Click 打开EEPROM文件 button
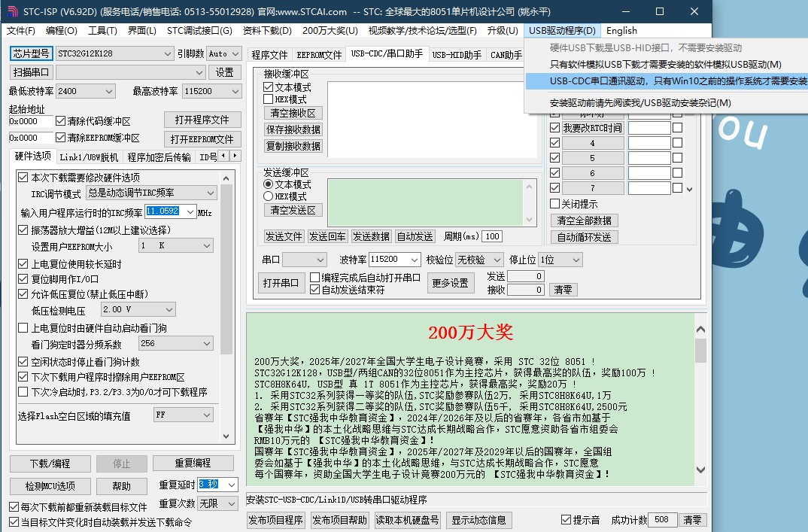 [x=202, y=139]
